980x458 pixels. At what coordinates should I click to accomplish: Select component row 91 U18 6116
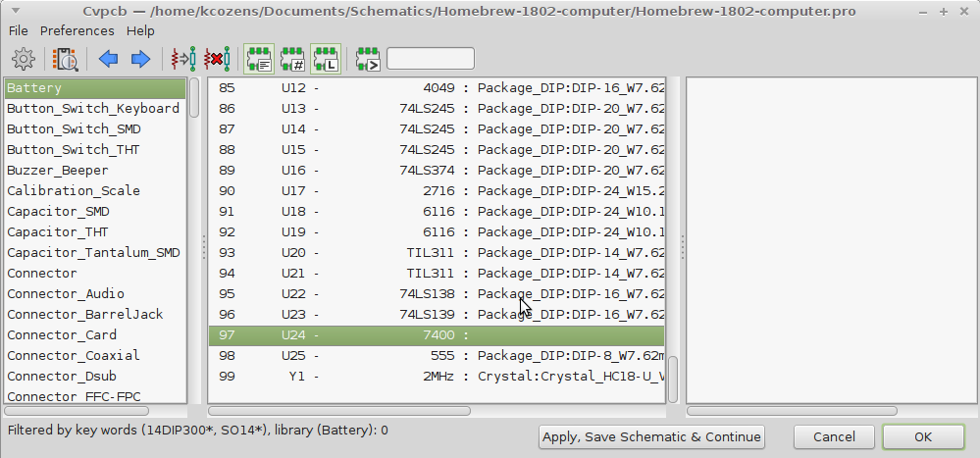(x=437, y=212)
